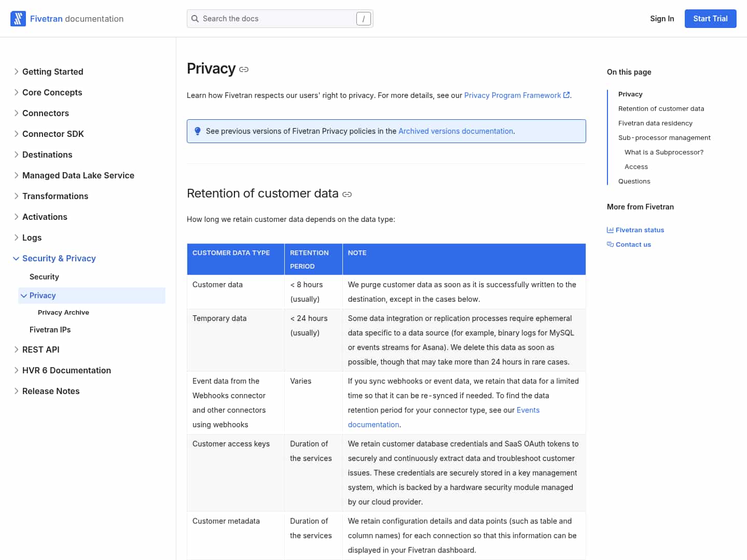The height and width of the screenshot is (560, 747).
Task: Expand the Logs section
Action: [x=17, y=237]
